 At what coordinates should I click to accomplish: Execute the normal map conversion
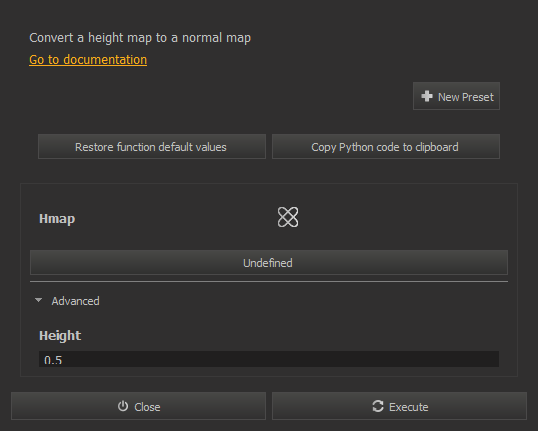pyautogui.click(x=399, y=406)
